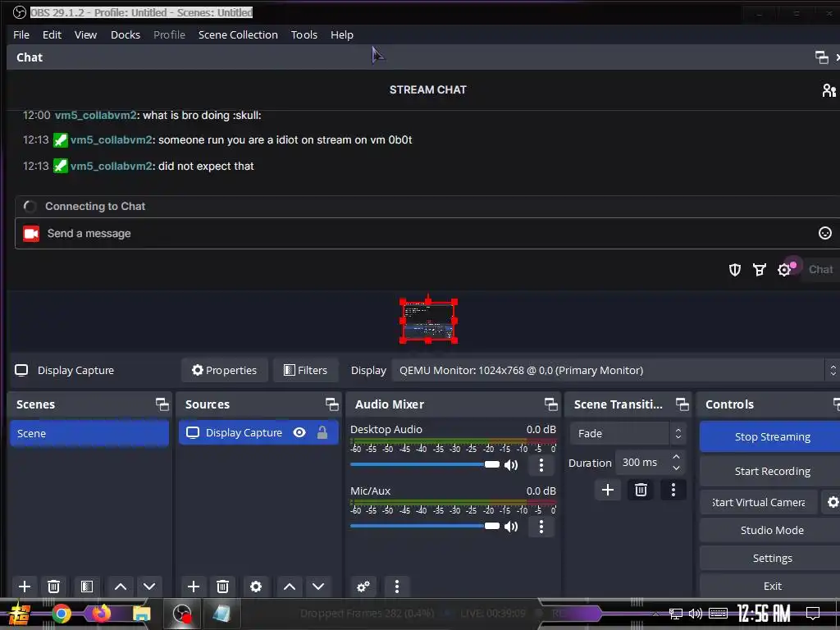Open stream chat users list icon
The height and width of the screenshot is (630, 840).
(x=829, y=90)
